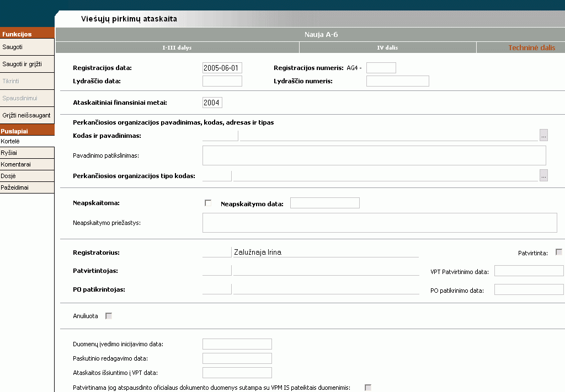This screenshot has width=565, height=392.
Task: Focus Paskutinio redagavimo data field
Action: point(237,358)
